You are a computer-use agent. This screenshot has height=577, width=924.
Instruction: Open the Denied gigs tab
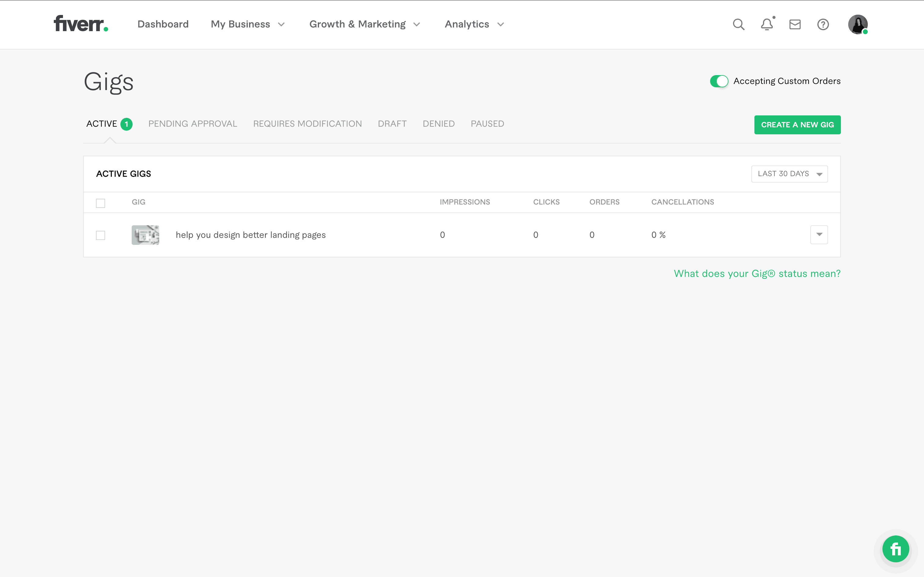[x=438, y=124]
